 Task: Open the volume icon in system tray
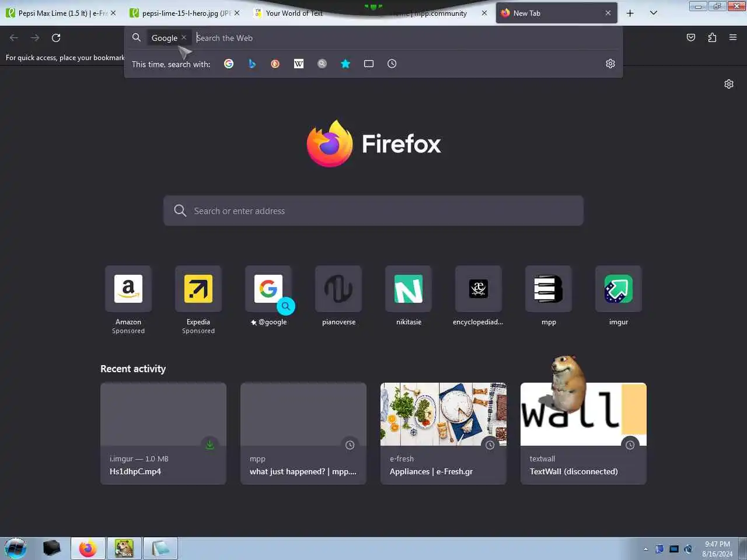(x=689, y=549)
